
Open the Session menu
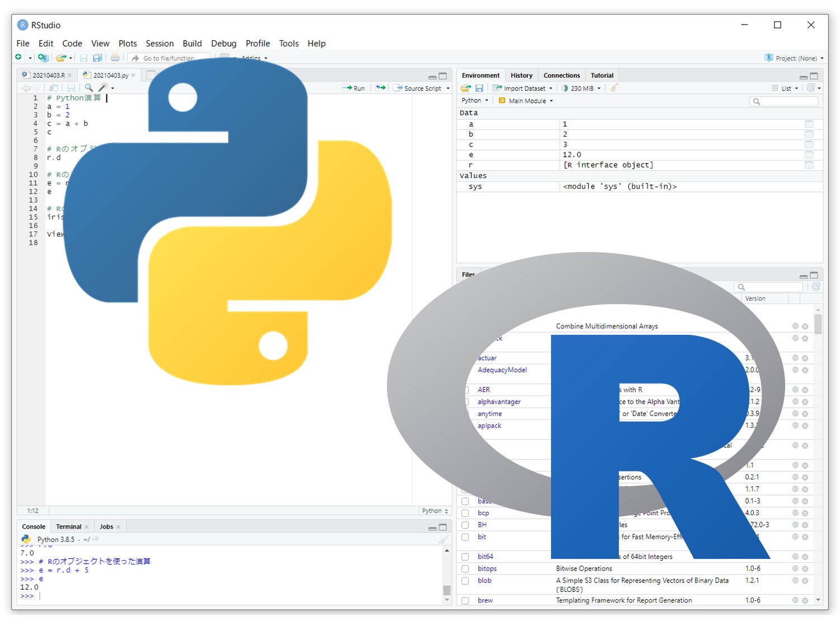pos(160,43)
